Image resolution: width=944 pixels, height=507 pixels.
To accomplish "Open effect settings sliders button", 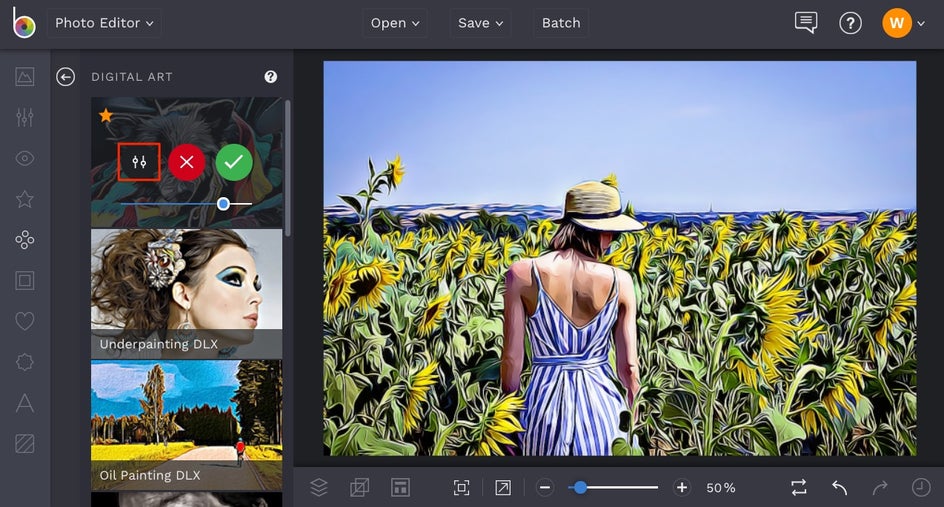I will click(x=139, y=162).
